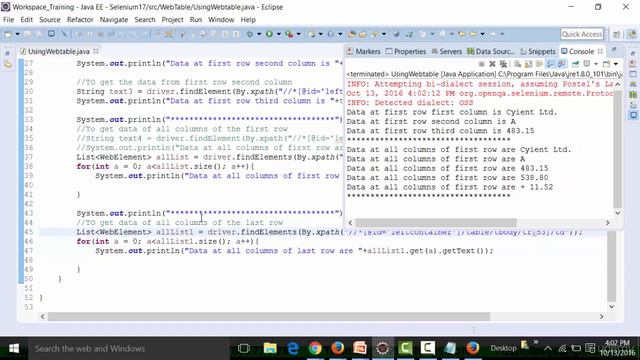
Task: Switch to the Properties tab
Action: [x=406, y=51]
